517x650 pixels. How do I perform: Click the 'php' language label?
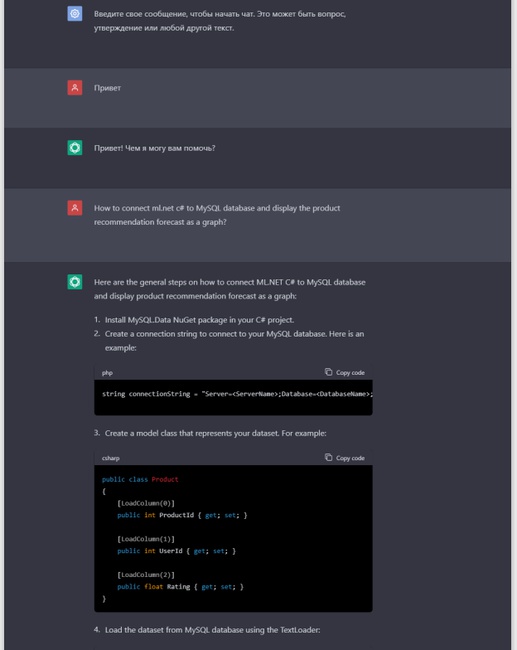[x=107, y=373]
